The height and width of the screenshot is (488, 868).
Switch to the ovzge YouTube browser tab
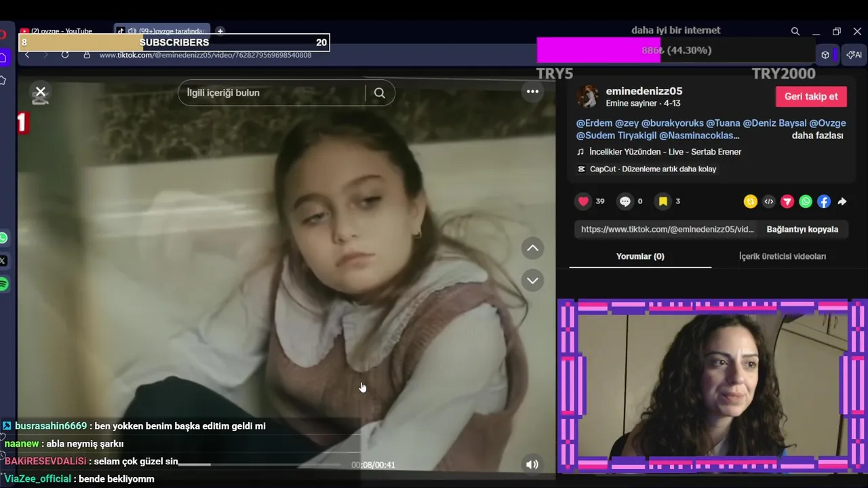[61, 31]
